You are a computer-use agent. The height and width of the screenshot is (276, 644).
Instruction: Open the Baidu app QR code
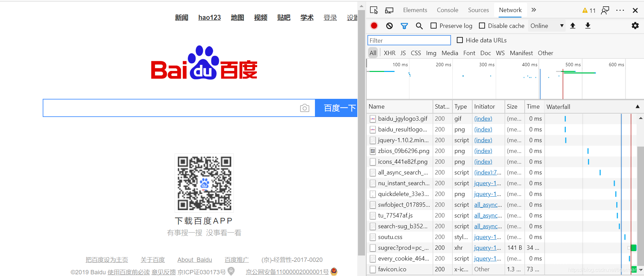[204, 183]
